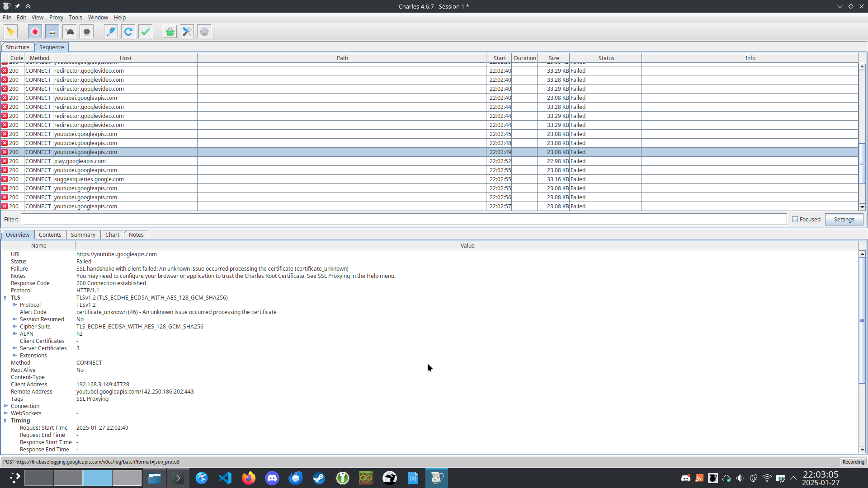Open the Edit menu
The image size is (868, 488).
(x=21, y=17)
